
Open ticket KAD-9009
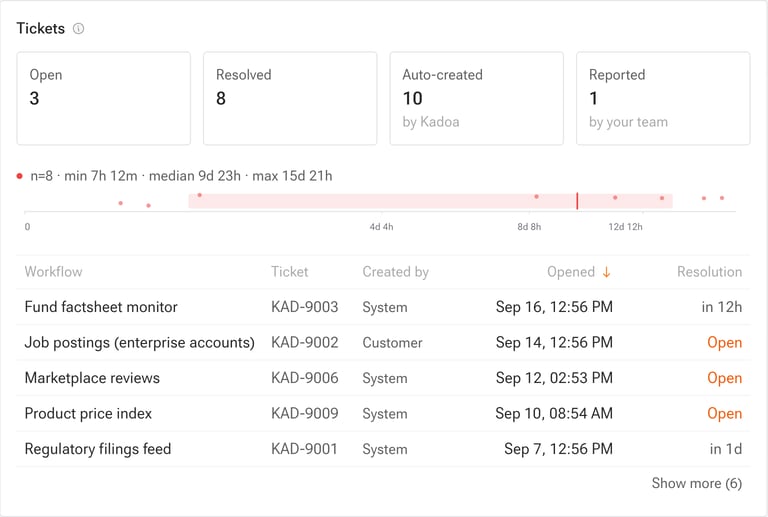305,414
